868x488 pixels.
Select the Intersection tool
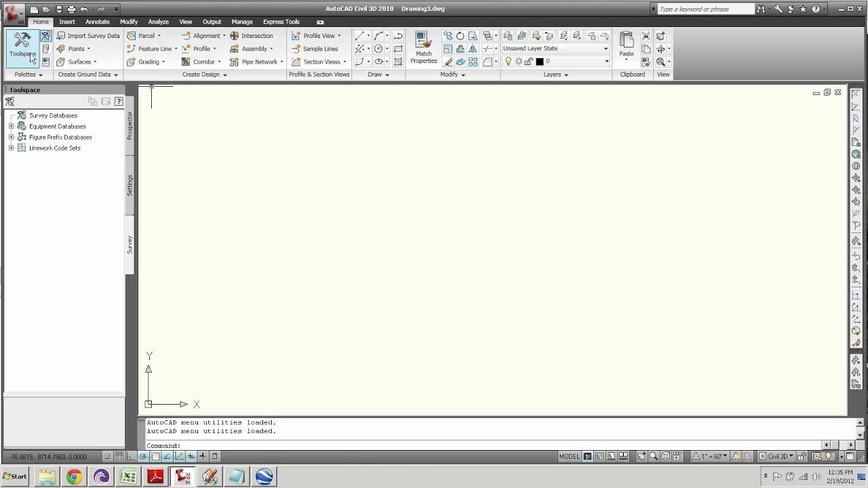[x=252, y=36]
